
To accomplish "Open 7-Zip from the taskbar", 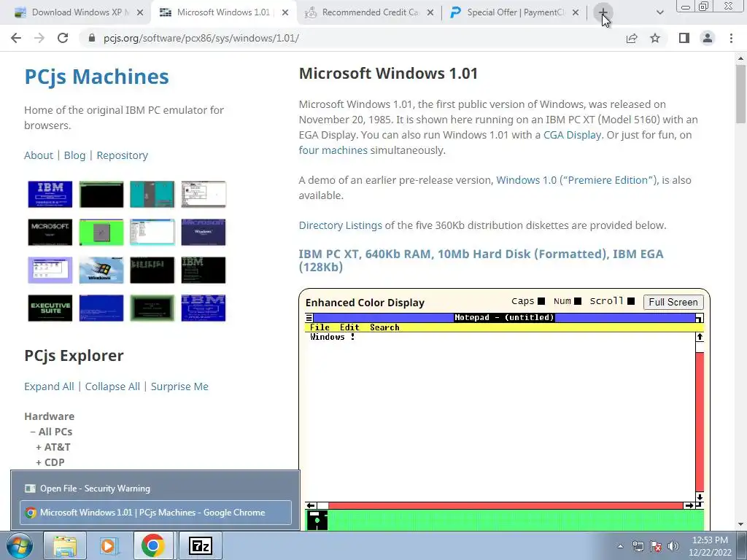I will [200, 545].
